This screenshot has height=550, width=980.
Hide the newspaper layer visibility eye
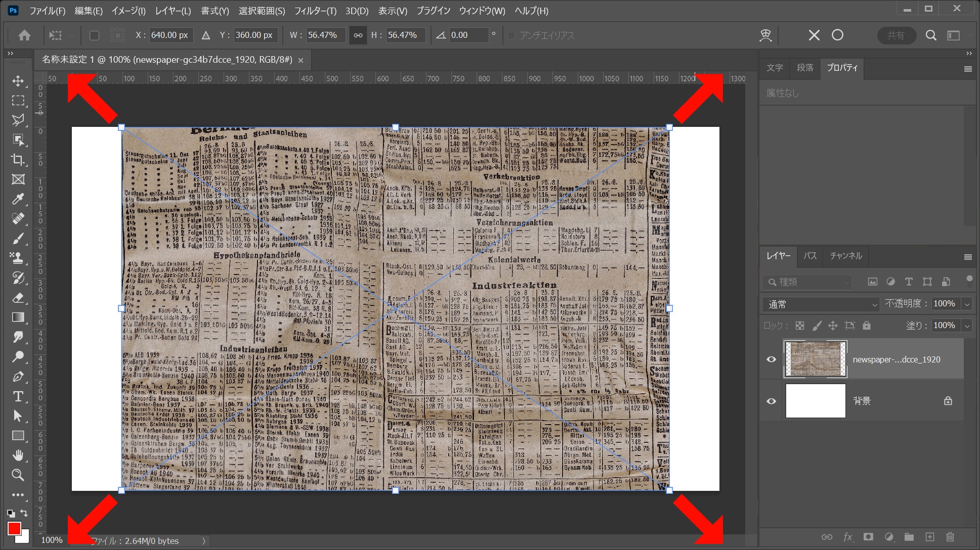pyautogui.click(x=771, y=359)
